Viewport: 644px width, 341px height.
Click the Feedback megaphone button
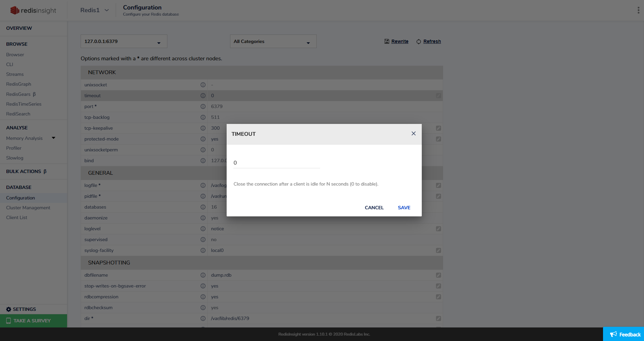623,334
